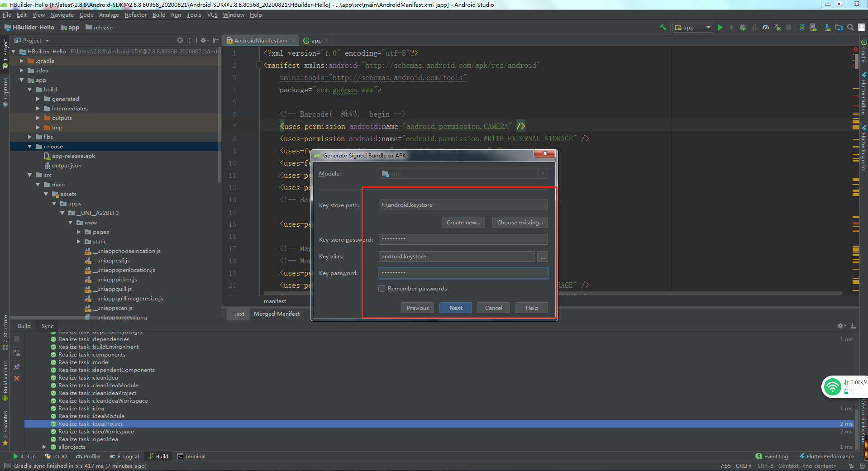Toggle view icon in Build panel sidebar

point(17,352)
